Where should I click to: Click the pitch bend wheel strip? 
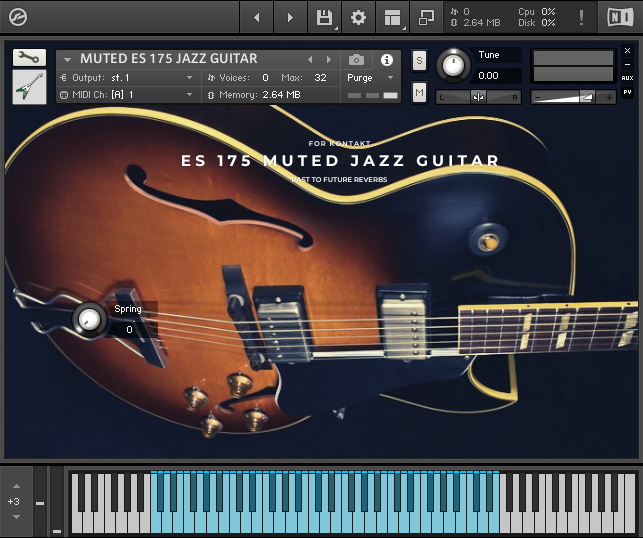click(x=40, y=501)
